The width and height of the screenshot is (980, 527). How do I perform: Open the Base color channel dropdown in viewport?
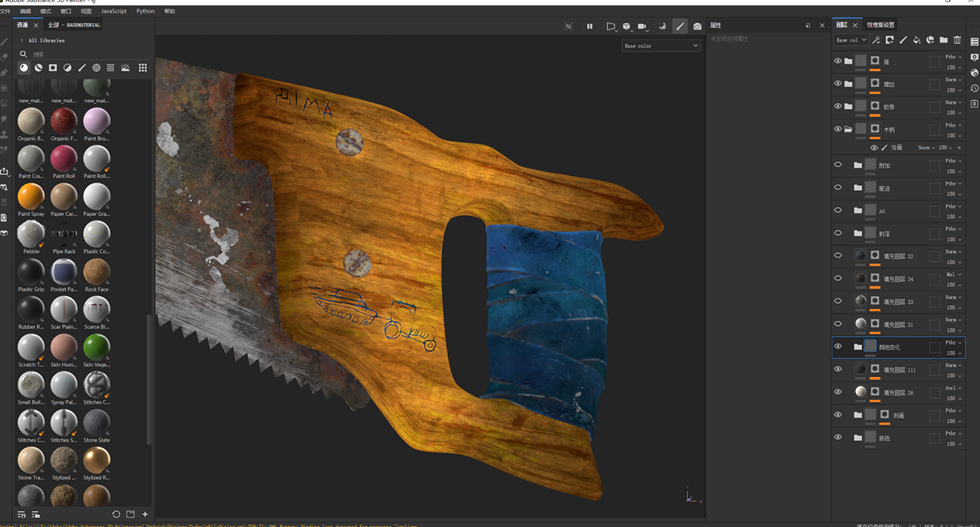click(661, 46)
